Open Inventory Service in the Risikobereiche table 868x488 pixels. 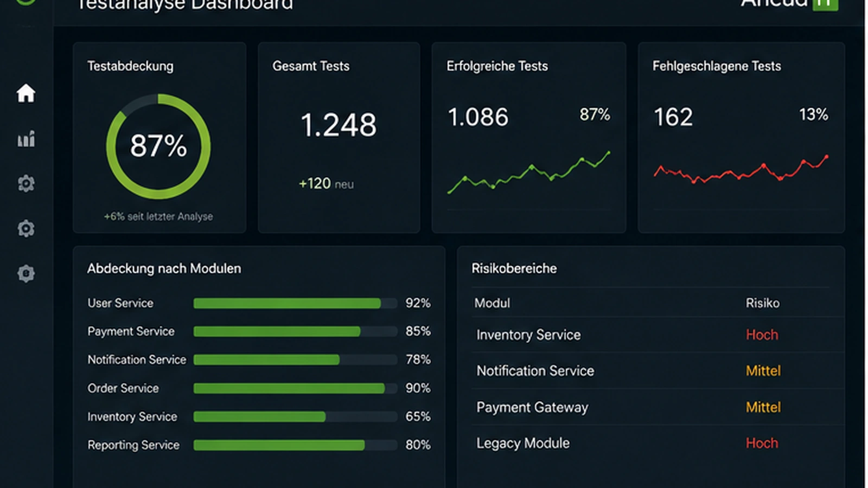528,335
